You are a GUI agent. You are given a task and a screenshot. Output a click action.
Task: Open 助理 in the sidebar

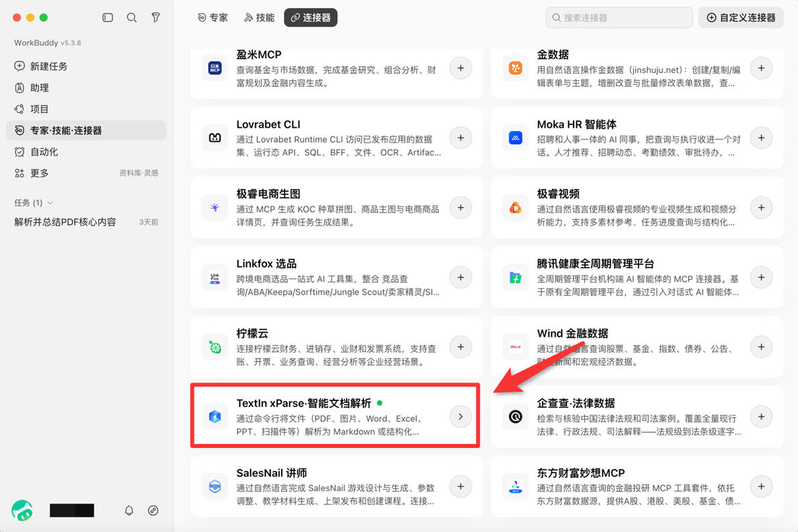(86, 88)
